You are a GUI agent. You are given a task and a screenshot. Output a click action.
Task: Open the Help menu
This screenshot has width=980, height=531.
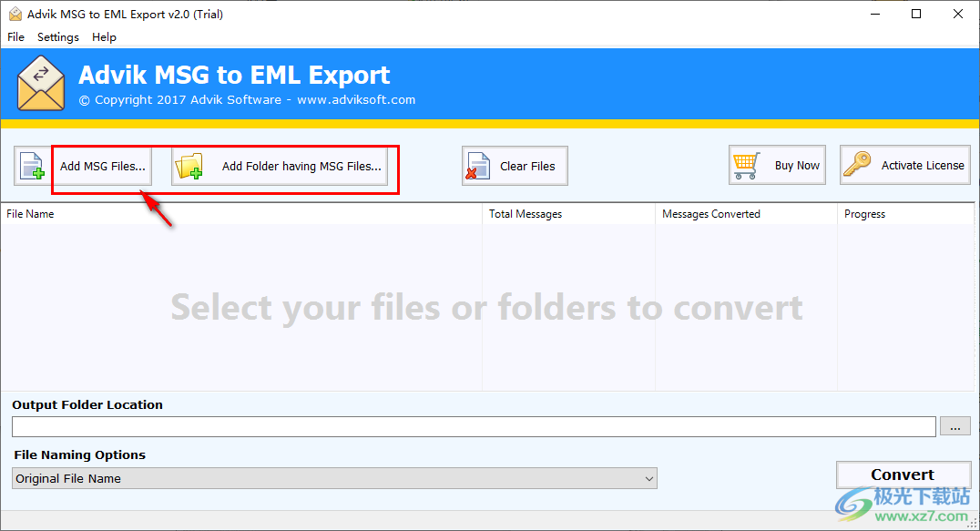coord(104,36)
